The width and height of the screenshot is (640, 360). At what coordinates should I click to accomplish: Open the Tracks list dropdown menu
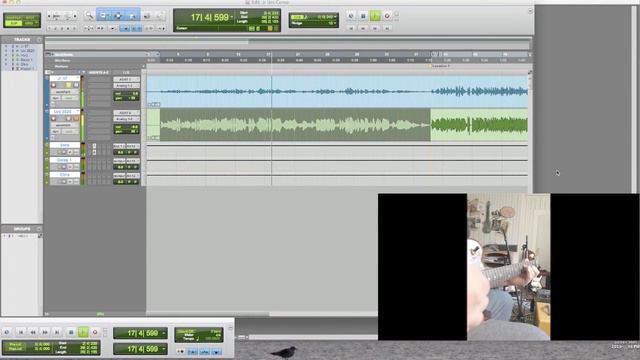(39, 40)
